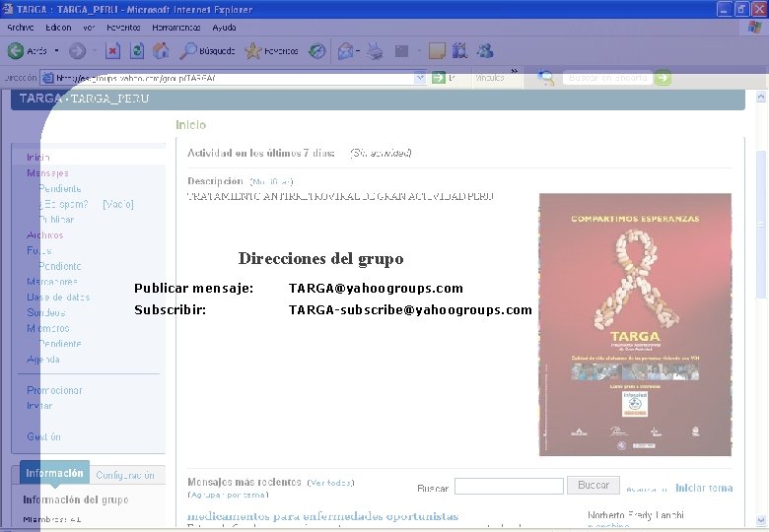Click the Windows logo throbber icon
This screenshot has width=769, height=532.
[755, 28]
